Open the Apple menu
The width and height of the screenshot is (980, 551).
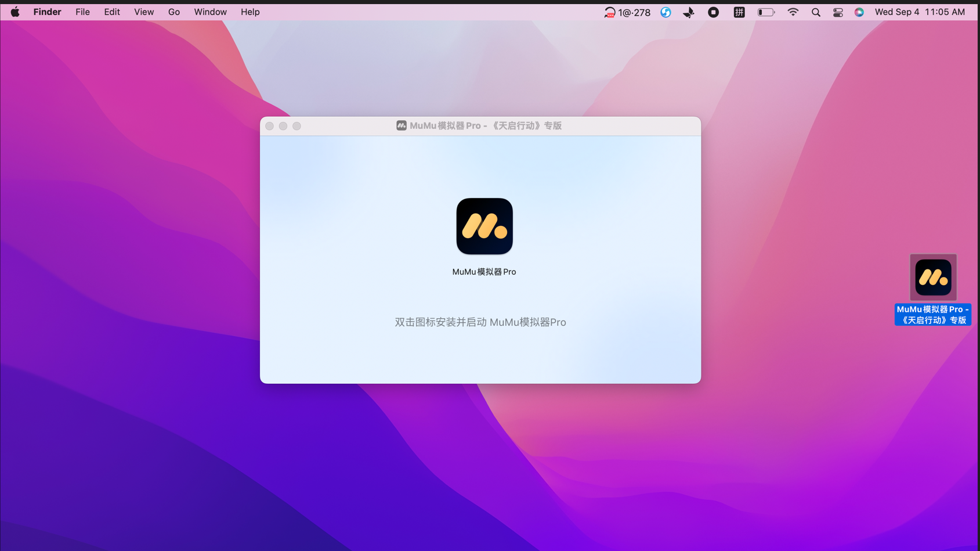(15, 12)
